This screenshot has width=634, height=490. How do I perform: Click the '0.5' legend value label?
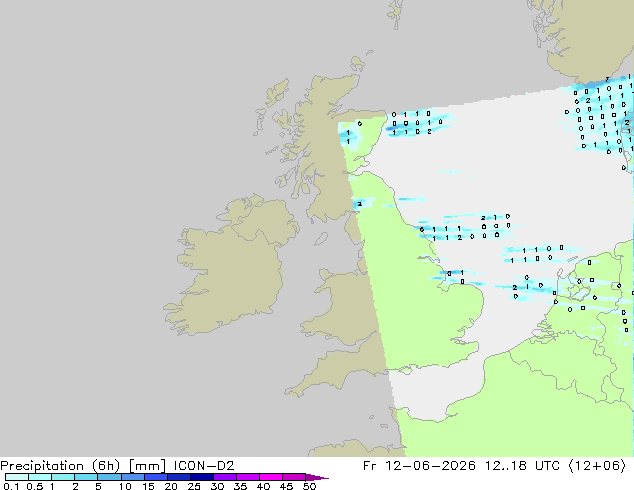pyautogui.click(x=34, y=486)
